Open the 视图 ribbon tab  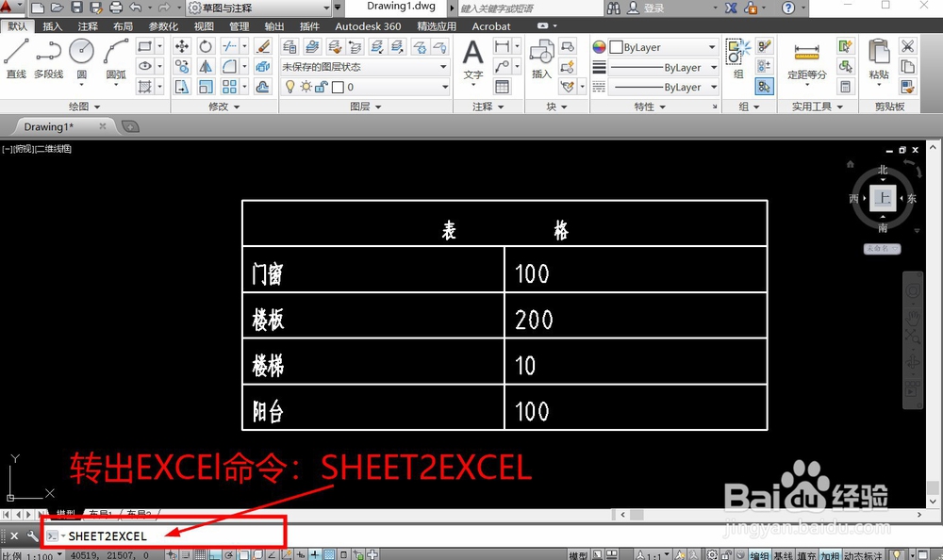point(204,25)
